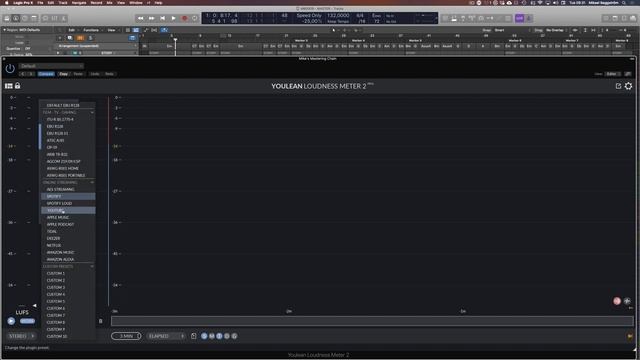Click the trash icon left of timeline bar
The width and height of the screenshot is (640, 360).
click(x=101, y=321)
